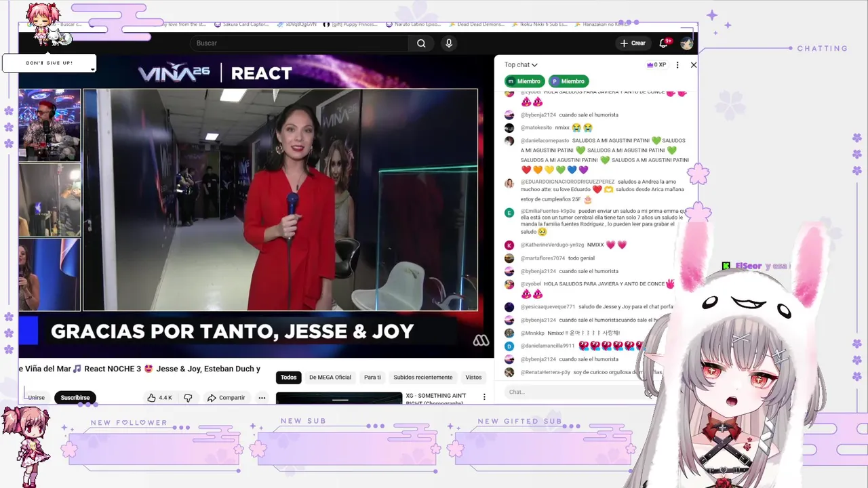Open XG Something Ain't Right video thumbnail

click(x=339, y=398)
